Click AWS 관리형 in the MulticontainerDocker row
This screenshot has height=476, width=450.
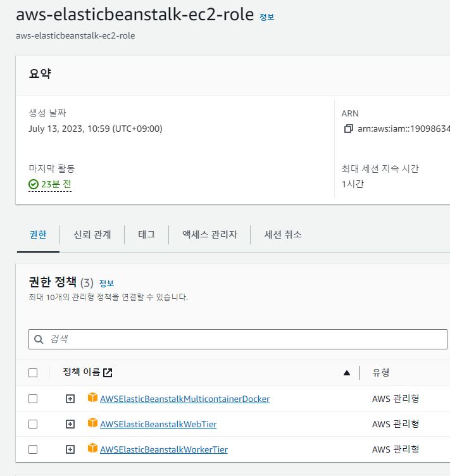(396, 399)
